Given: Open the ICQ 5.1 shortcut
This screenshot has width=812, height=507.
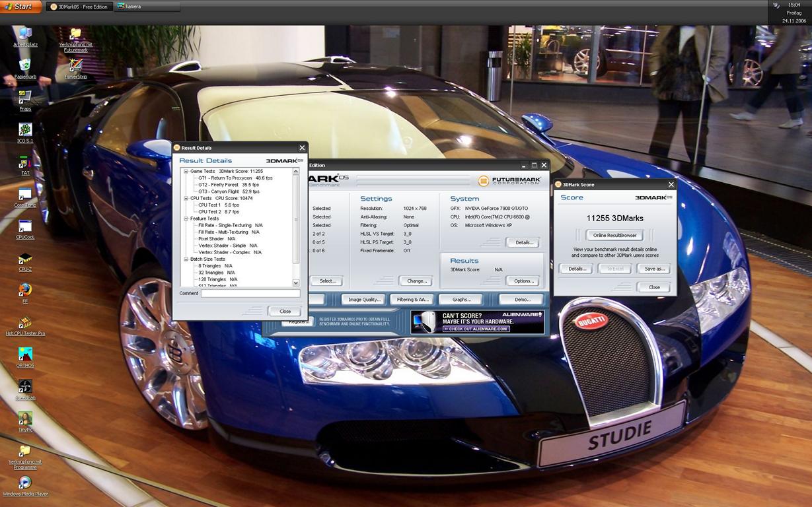Looking at the screenshot, I should 25,133.
